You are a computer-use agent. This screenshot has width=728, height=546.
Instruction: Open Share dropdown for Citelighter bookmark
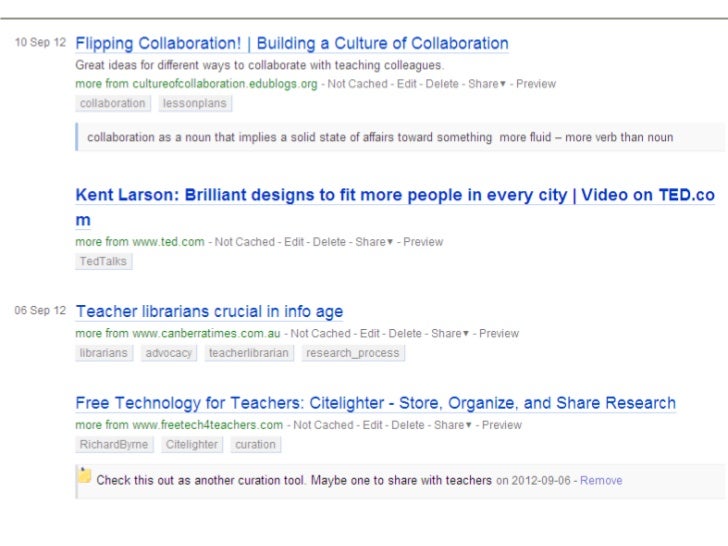(452, 425)
